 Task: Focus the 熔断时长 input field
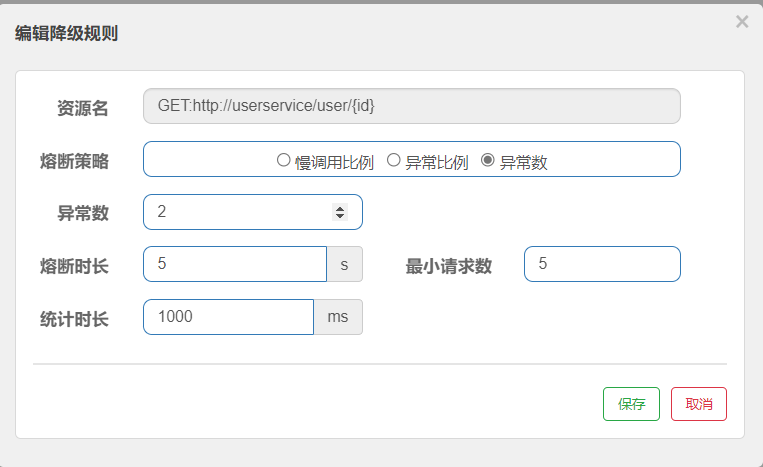[x=235, y=264]
